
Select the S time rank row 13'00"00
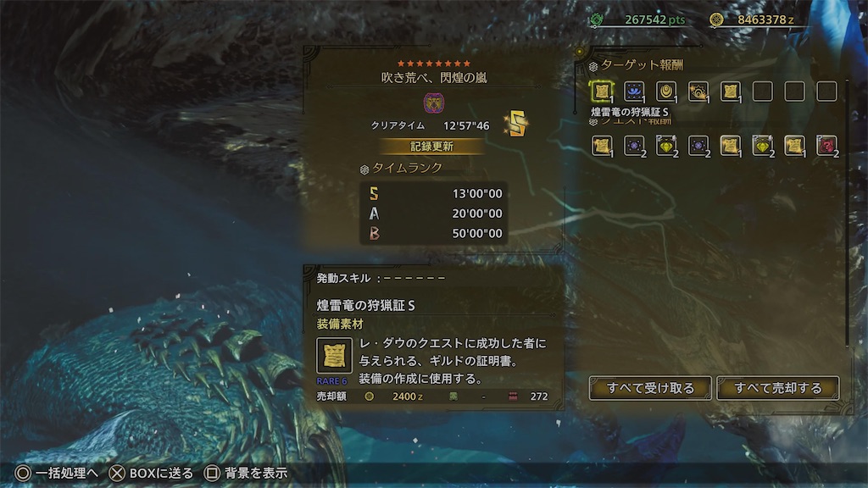point(433,194)
